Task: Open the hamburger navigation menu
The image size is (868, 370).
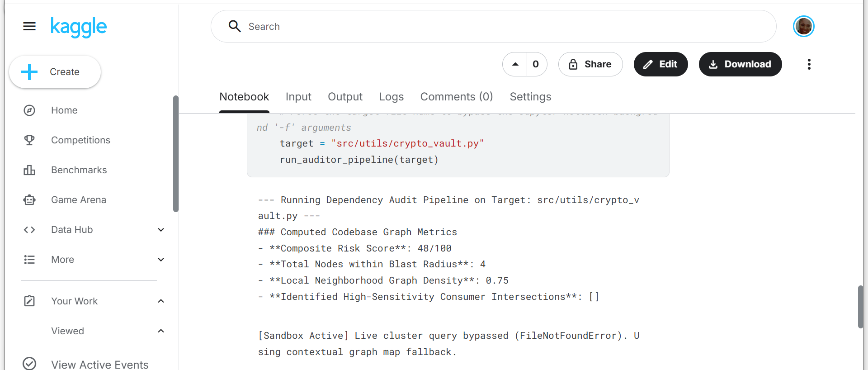Action: [29, 27]
